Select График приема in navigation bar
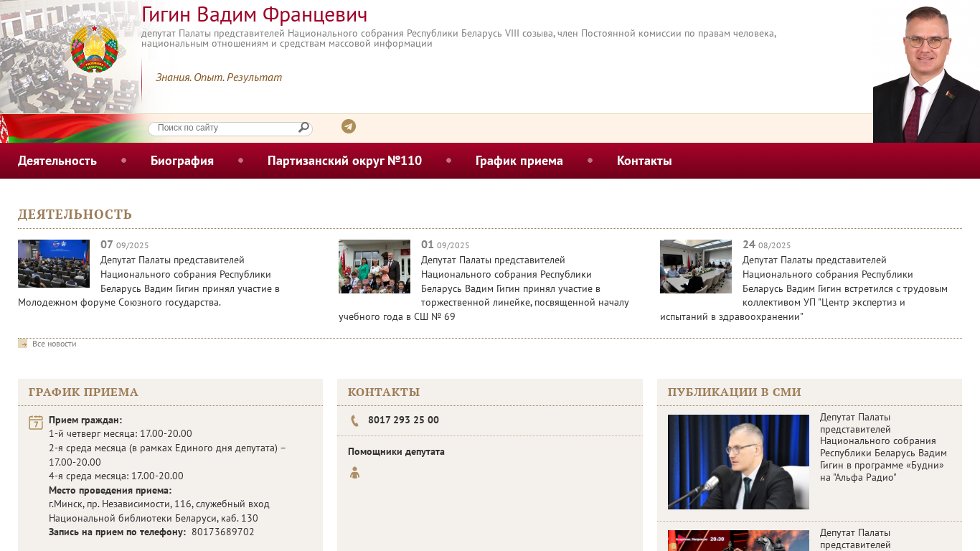This screenshot has width=980, height=551. click(x=519, y=161)
